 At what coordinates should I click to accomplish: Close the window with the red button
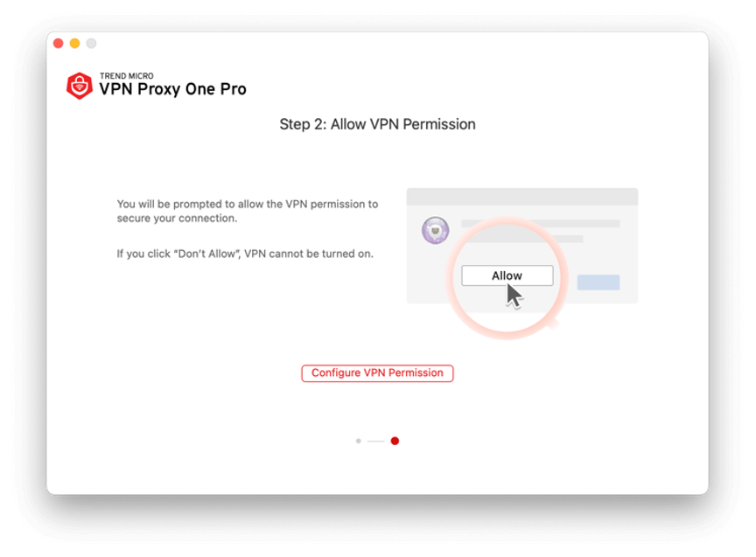pos(59,44)
